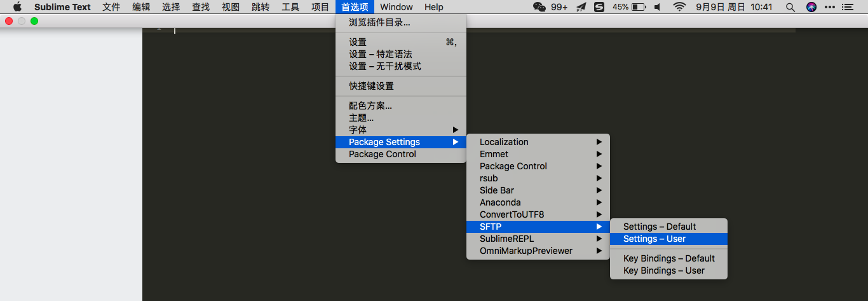Viewport: 868px width, 301px height.
Task: Choose Settings – Default in SFTP submenu
Action: click(x=660, y=227)
